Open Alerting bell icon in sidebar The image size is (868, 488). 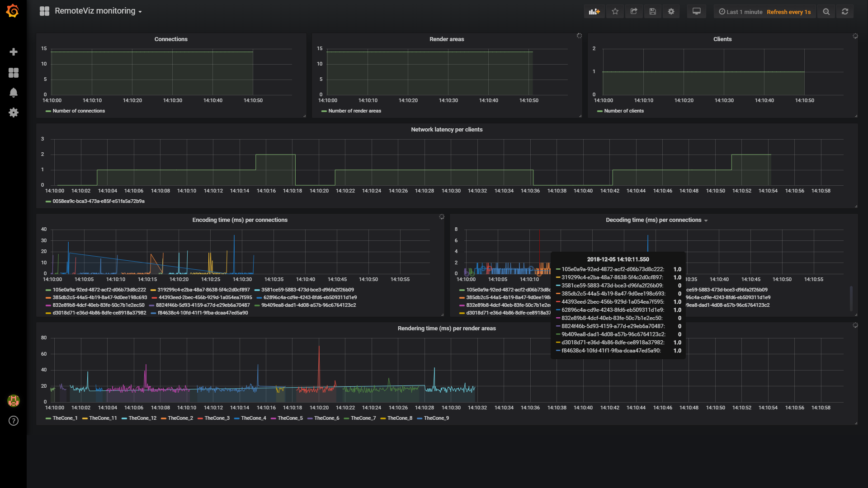(x=14, y=93)
